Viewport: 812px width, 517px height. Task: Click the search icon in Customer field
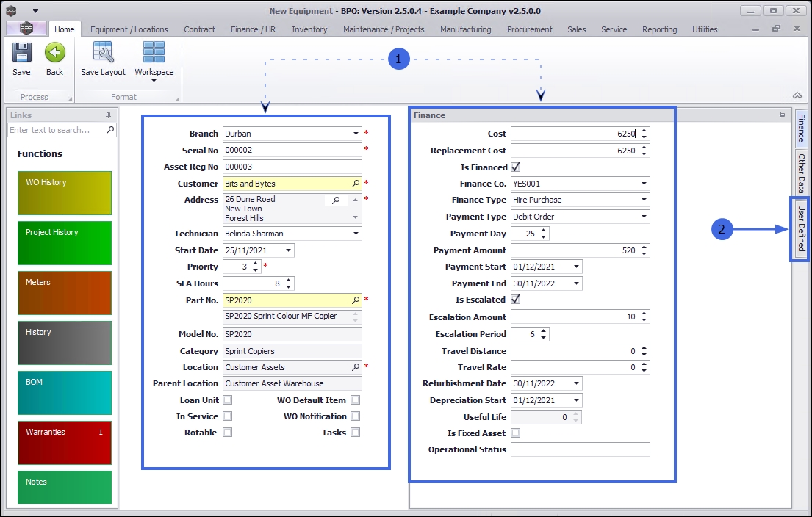(356, 184)
